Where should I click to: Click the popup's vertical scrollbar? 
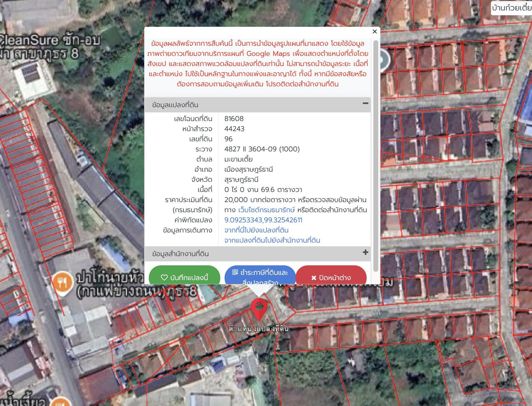376,155
